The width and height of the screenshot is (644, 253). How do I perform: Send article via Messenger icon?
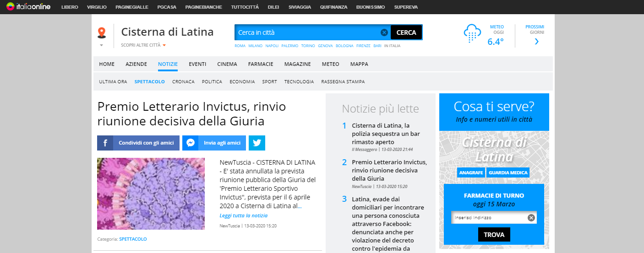click(190, 143)
